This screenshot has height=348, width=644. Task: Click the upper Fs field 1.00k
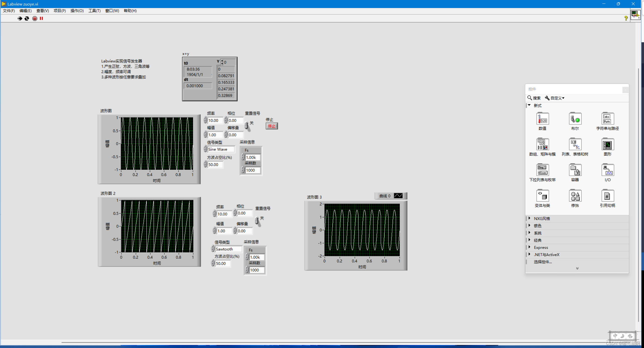(253, 157)
